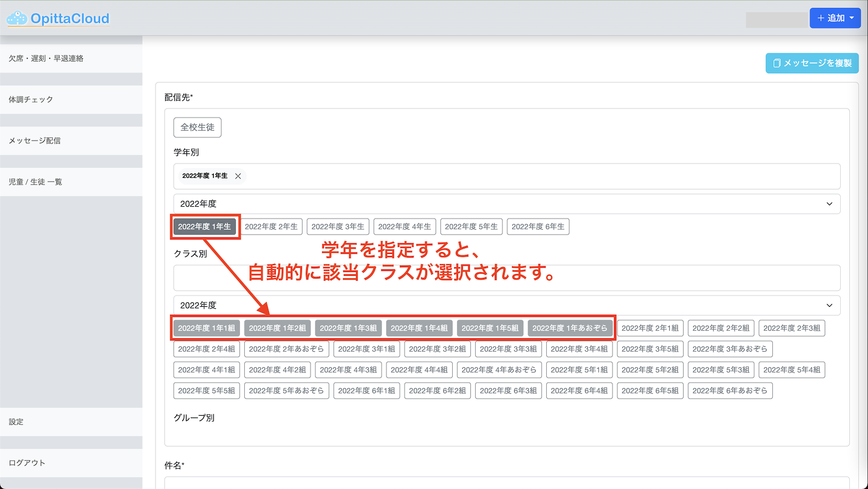Toggle 2022年度 1年4組 class button
Image resolution: width=868 pixels, height=489 pixels.
(419, 328)
